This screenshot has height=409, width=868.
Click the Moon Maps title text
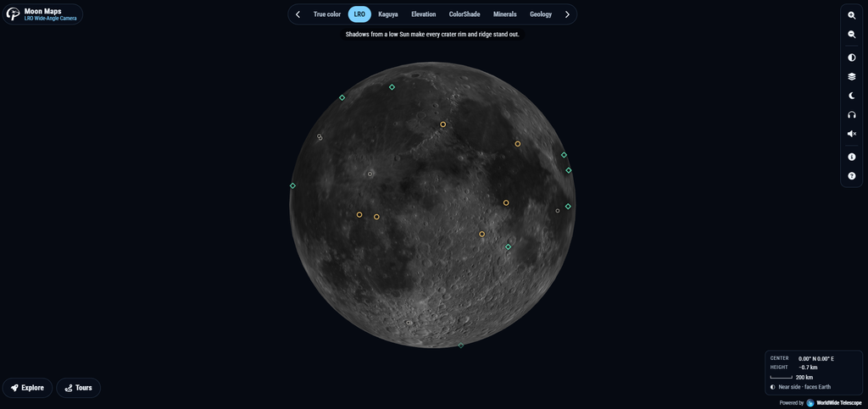coord(42,11)
